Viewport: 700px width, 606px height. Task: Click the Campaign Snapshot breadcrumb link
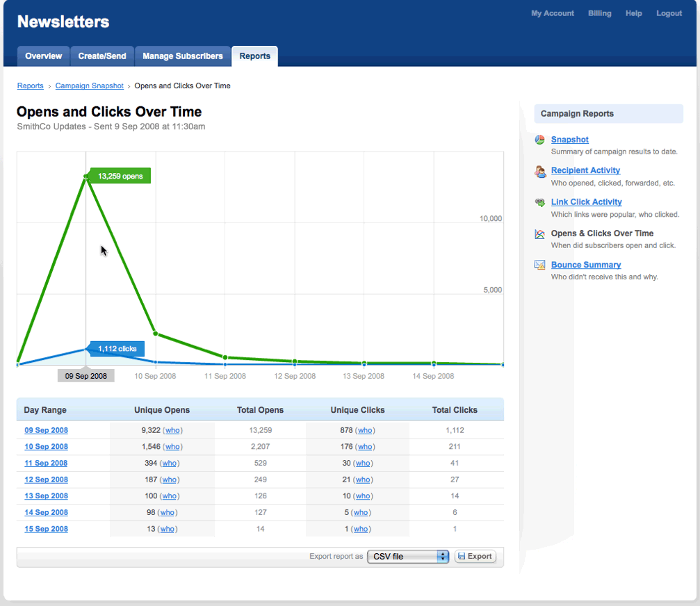click(x=90, y=86)
